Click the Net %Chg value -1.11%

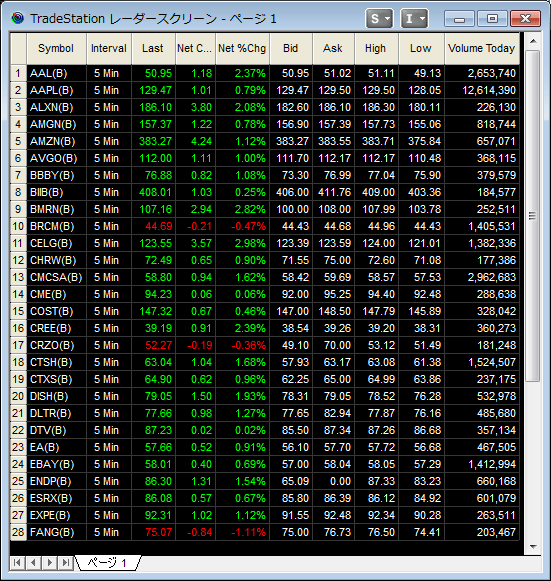(242, 532)
